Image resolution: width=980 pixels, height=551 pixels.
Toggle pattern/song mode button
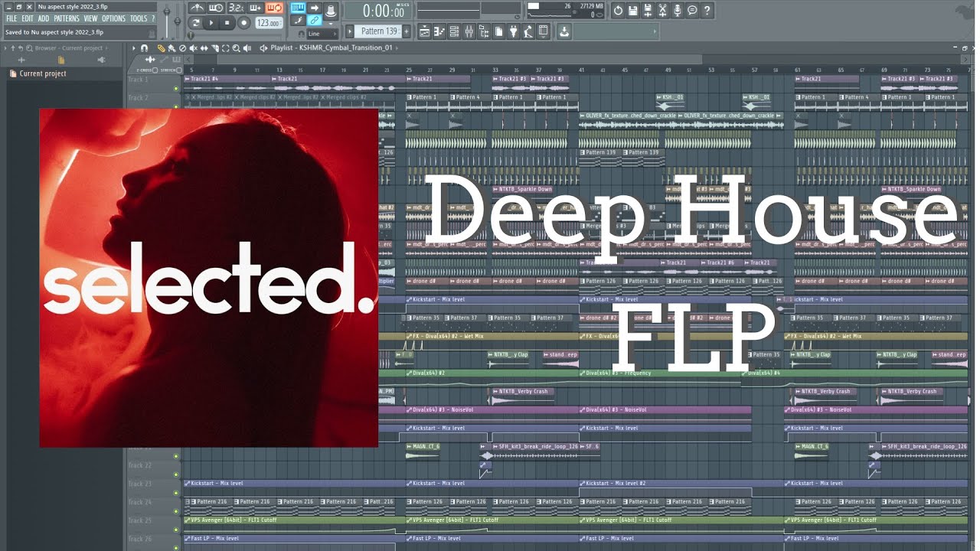coord(195,23)
